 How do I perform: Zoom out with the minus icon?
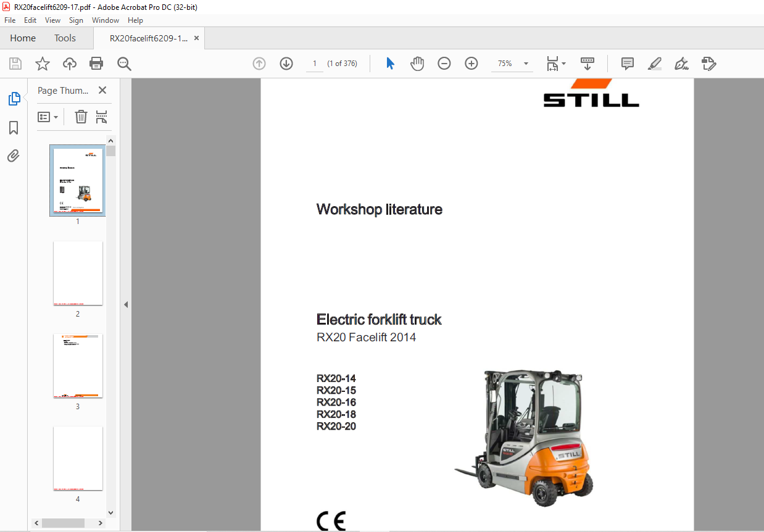tap(444, 64)
